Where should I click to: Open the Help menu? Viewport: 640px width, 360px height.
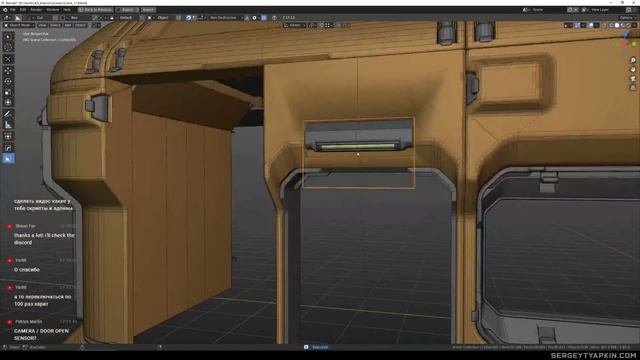pyautogui.click(x=67, y=9)
